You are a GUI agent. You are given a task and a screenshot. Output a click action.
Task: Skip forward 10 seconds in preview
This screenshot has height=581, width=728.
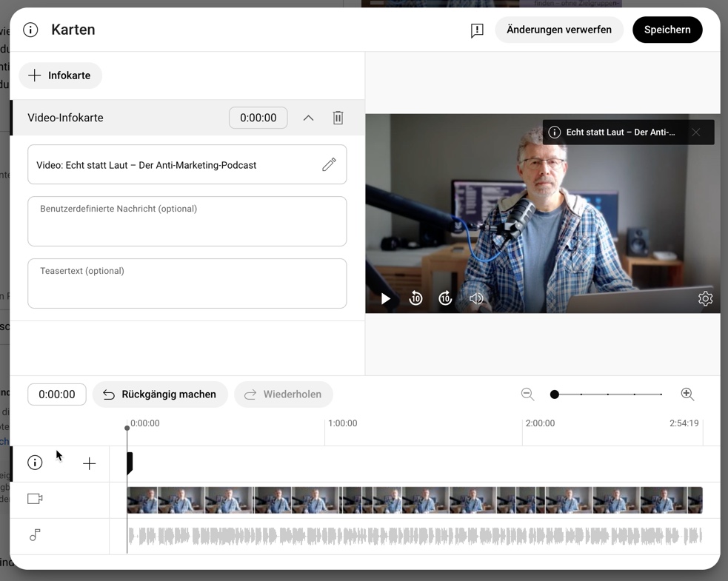click(x=445, y=298)
